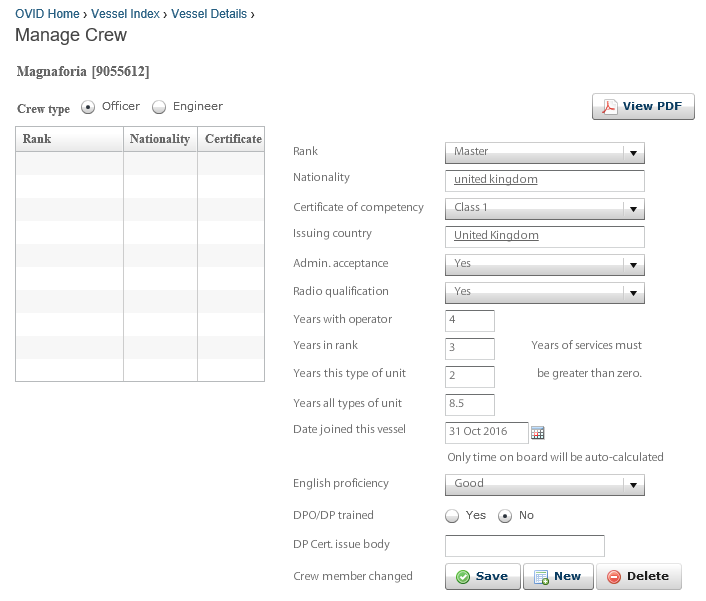Sort by Certificate column header

231,139
